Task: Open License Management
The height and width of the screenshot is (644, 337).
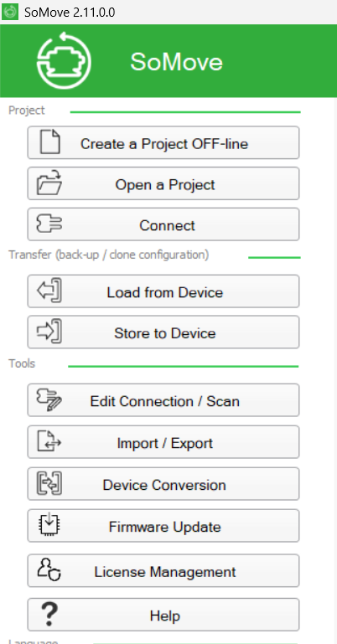Action: (x=163, y=570)
